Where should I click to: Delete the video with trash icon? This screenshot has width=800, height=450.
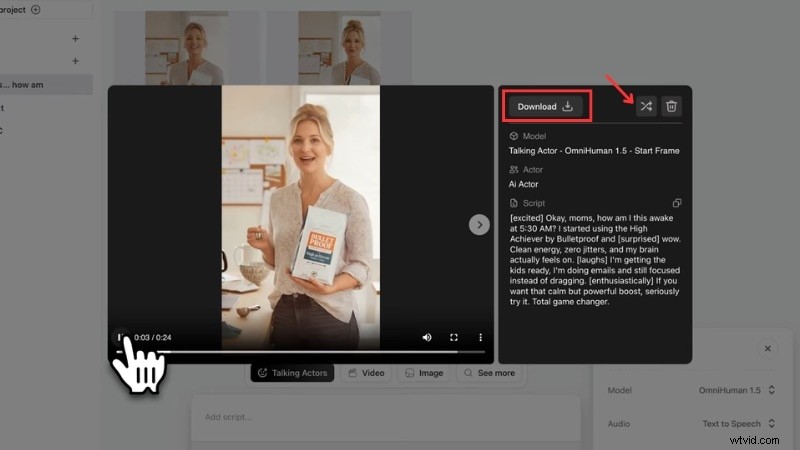[x=671, y=106]
